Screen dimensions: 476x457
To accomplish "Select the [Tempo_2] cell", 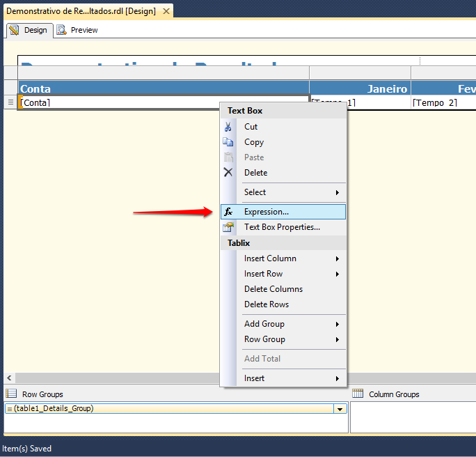I will [443, 102].
